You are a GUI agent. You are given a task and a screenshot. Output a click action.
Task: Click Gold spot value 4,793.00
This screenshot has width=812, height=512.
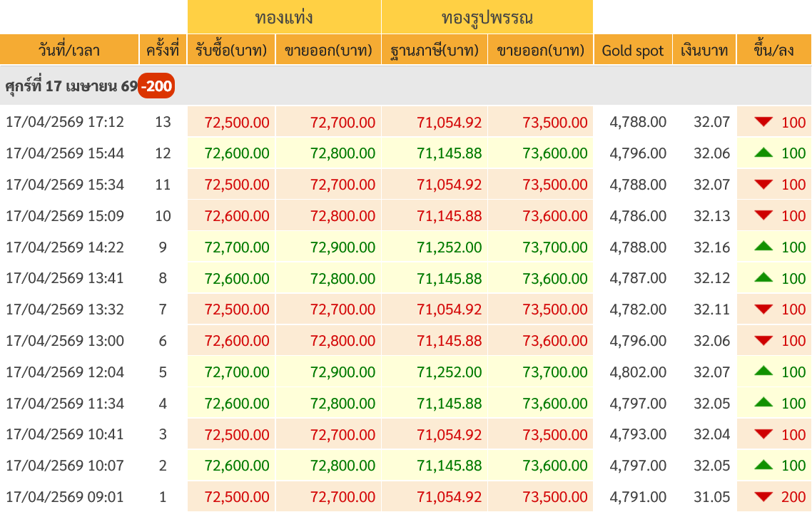tap(638, 434)
